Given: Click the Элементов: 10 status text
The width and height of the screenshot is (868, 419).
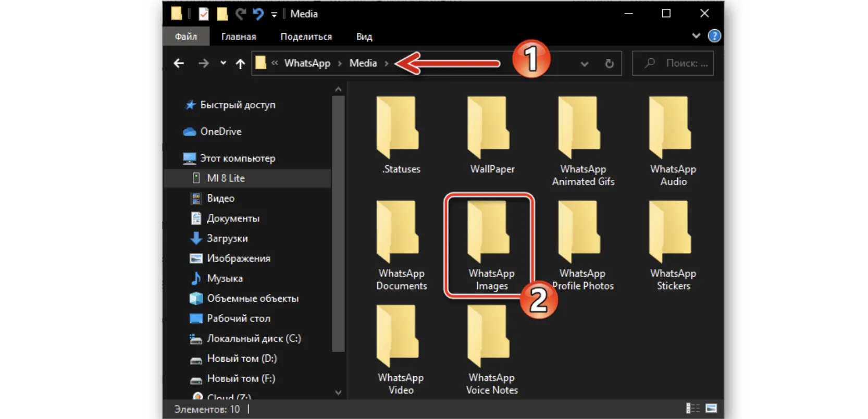Looking at the screenshot, I should pyautogui.click(x=207, y=409).
